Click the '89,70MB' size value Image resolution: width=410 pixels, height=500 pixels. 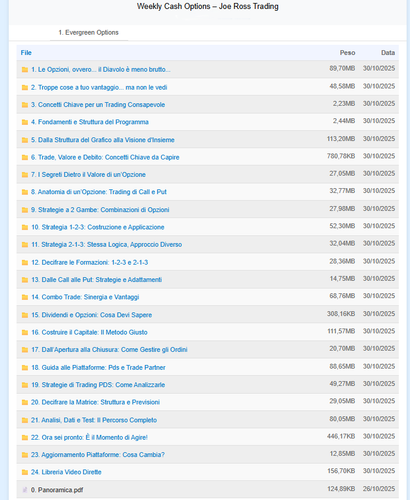[x=342, y=68]
